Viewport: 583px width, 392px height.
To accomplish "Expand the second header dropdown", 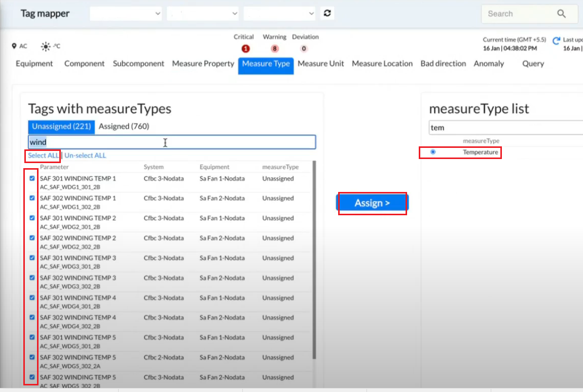I will [x=203, y=14].
